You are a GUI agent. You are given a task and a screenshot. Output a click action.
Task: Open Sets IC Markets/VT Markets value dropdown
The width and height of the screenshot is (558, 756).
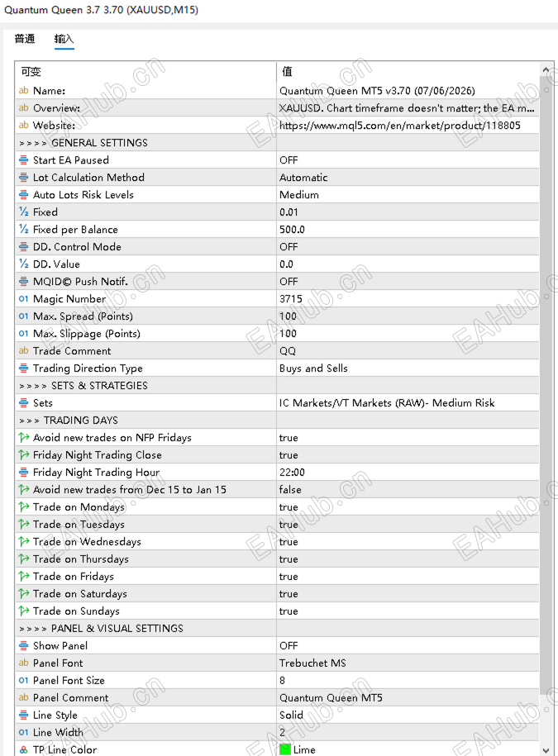(x=408, y=403)
